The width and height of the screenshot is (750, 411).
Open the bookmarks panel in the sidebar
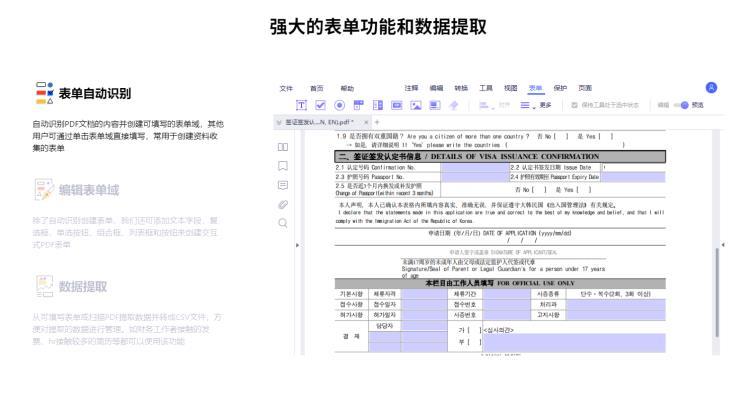[x=283, y=166]
